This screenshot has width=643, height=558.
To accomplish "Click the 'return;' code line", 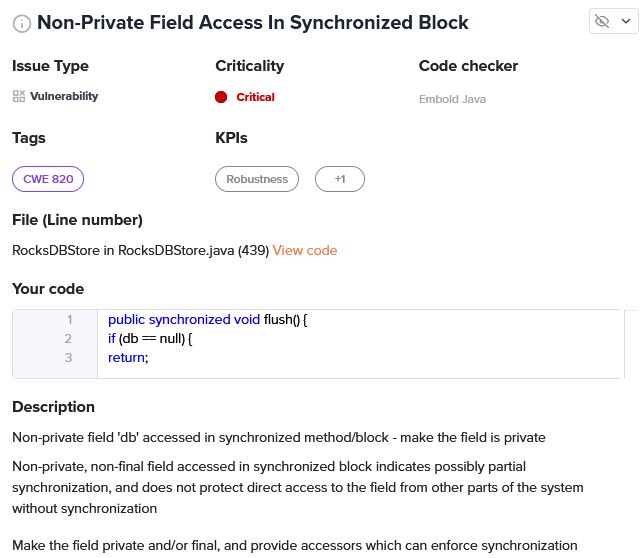I will pos(128,357).
